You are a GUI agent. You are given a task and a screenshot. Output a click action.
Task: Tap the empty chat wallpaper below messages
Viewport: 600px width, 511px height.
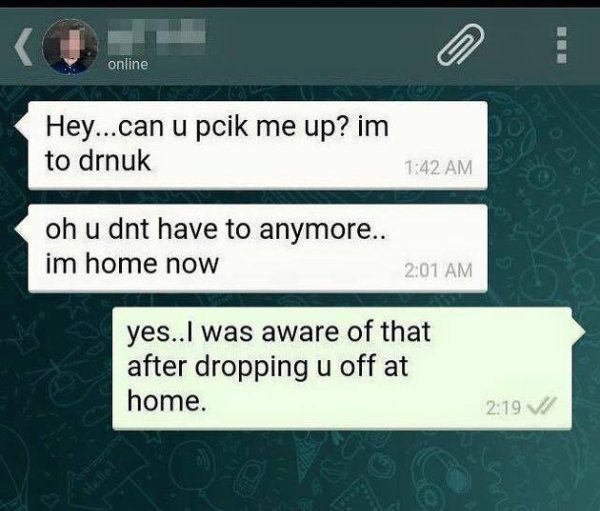pos(300,471)
